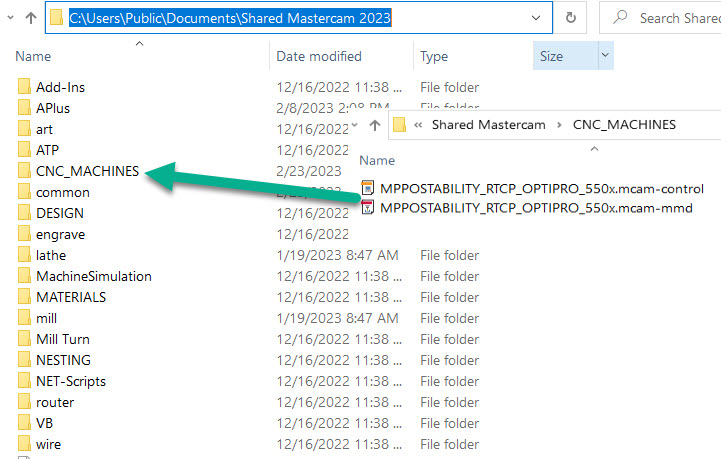Sort by the Date modified column

pos(319,56)
